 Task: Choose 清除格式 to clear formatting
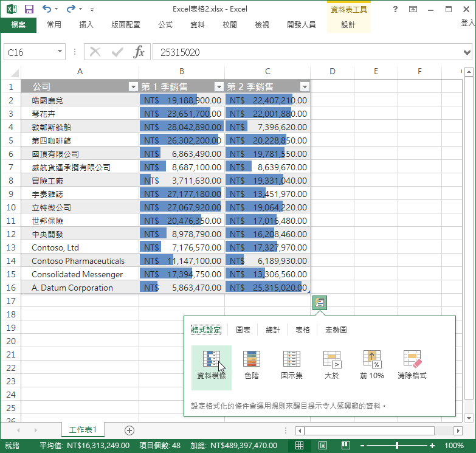coord(412,365)
